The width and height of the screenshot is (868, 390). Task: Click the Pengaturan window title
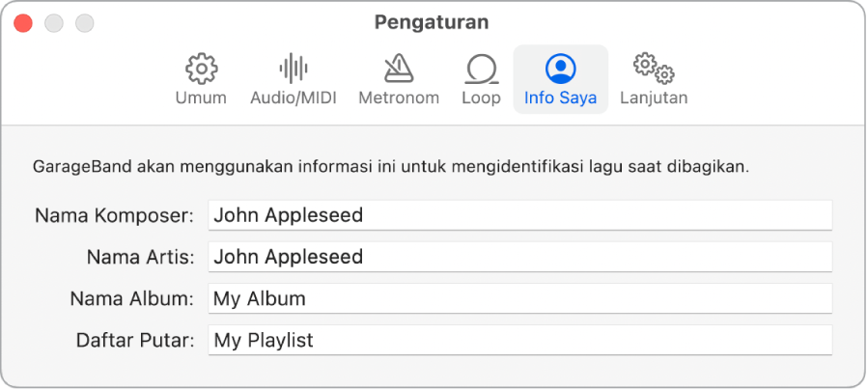click(x=432, y=22)
